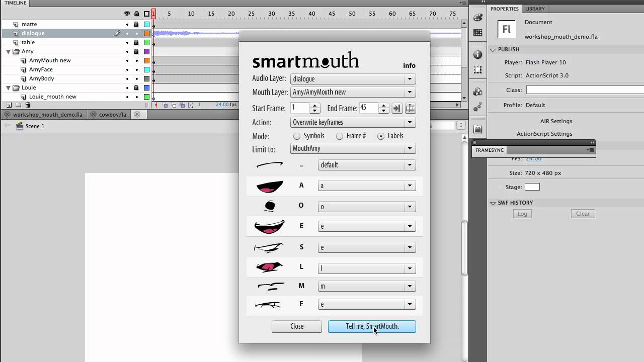Collapse the PUBLISH section
This screenshot has width=644, height=362.
click(x=493, y=49)
